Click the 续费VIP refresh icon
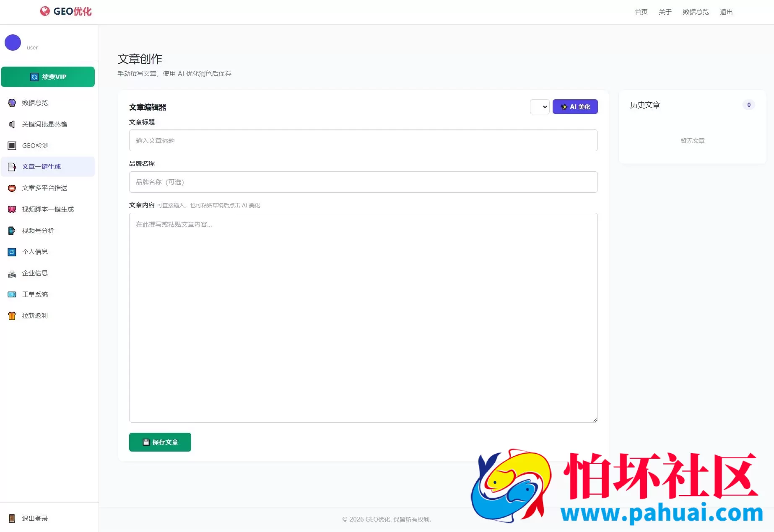Image resolution: width=774 pixels, height=532 pixels. coord(34,77)
